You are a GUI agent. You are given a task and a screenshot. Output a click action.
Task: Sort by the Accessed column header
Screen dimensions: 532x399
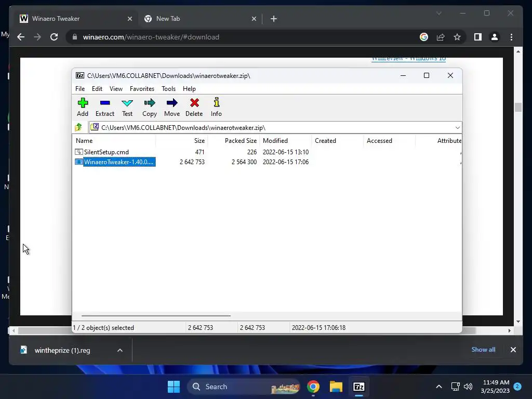click(x=390, y=140)
